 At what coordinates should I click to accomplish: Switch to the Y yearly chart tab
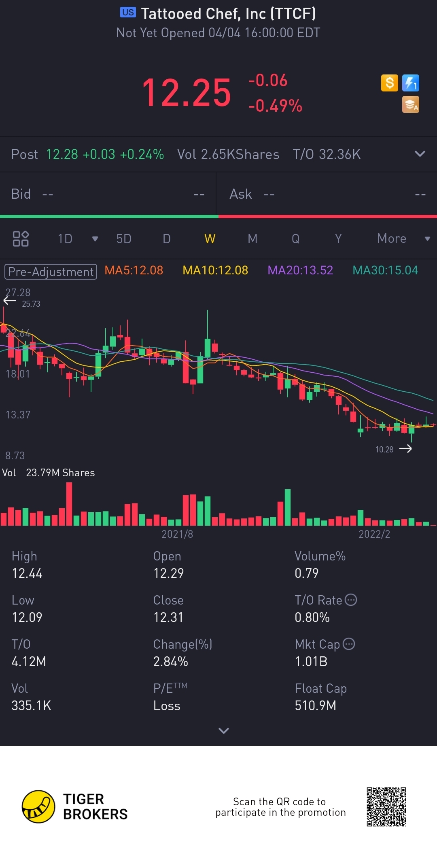pyautogui.click(x=338, y=239)
